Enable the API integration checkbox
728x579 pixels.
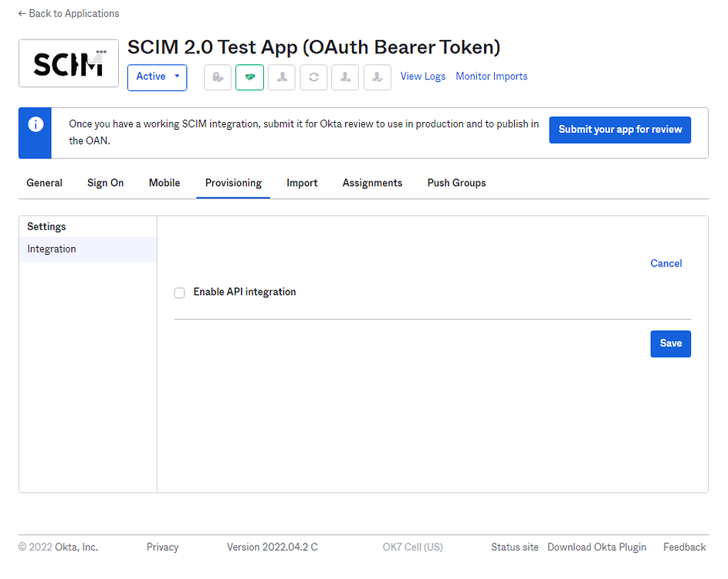(179, 293)
